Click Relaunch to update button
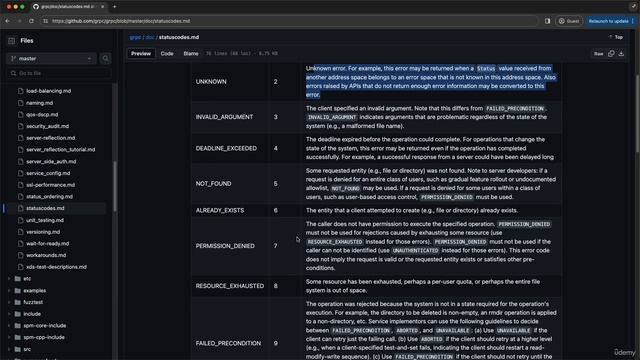Screen dimensions: 640x360 point(608,21)
